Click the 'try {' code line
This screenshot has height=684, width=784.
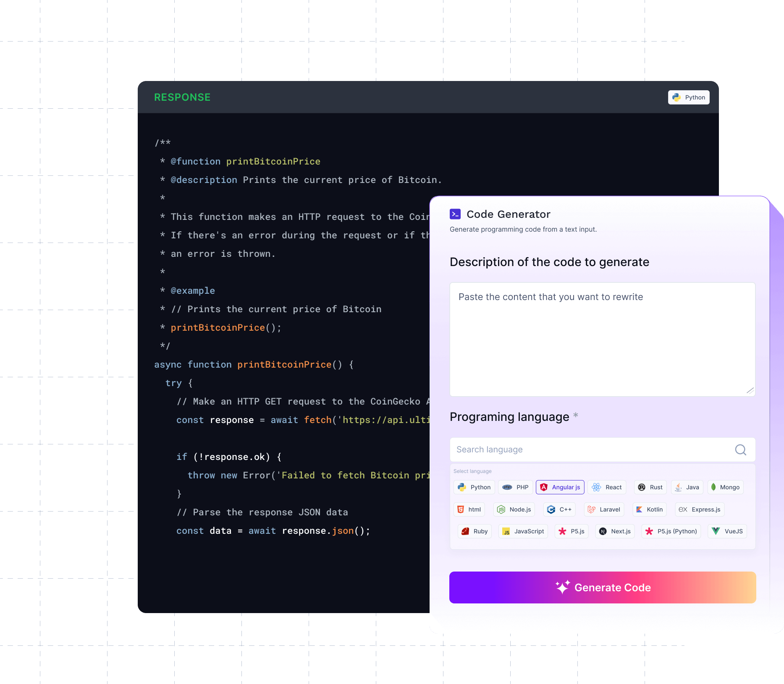[x=179, y=383]
